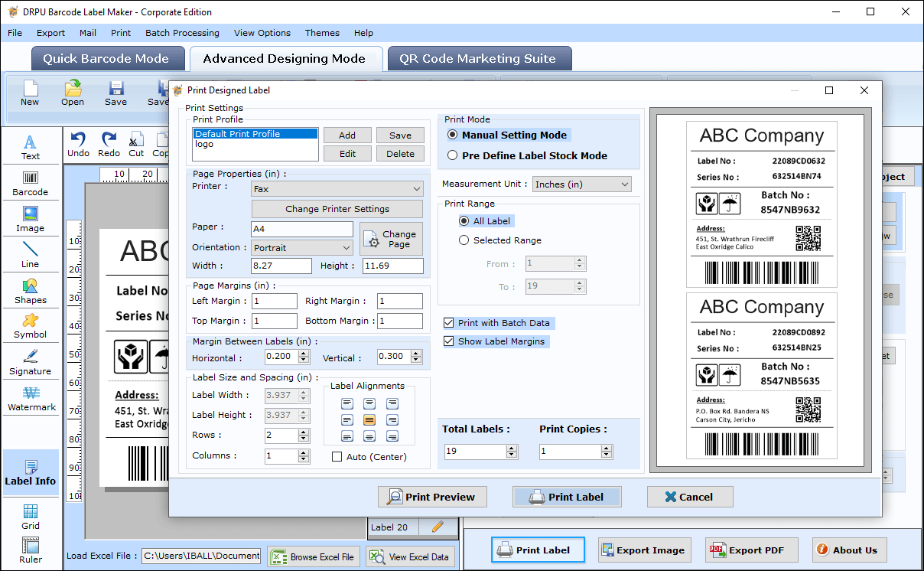Open the View Options menu
The height and width of the screenshot is (571, 924).
(x=262, y=33)
